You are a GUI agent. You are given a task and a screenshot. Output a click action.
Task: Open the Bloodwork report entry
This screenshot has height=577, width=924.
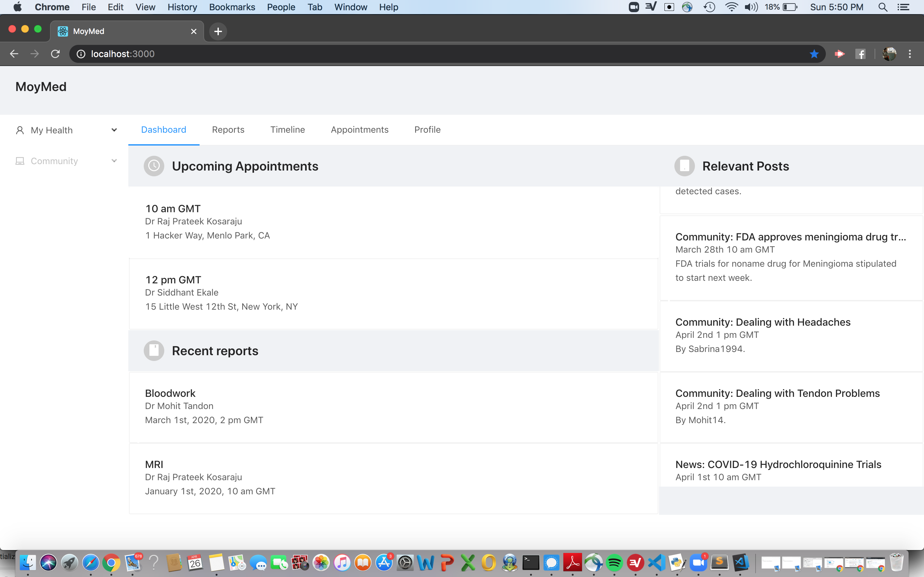170,393
